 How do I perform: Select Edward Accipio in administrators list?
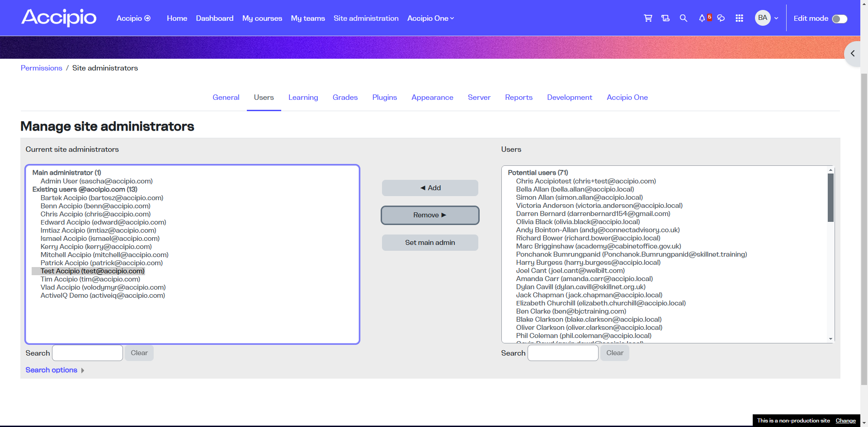pyautogui.click(x=103, y=222)
